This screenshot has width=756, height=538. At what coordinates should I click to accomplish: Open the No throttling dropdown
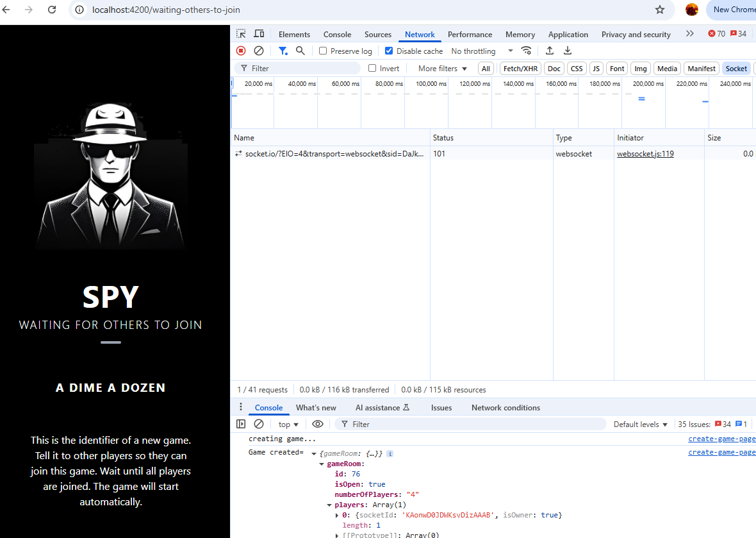point(482,51)
